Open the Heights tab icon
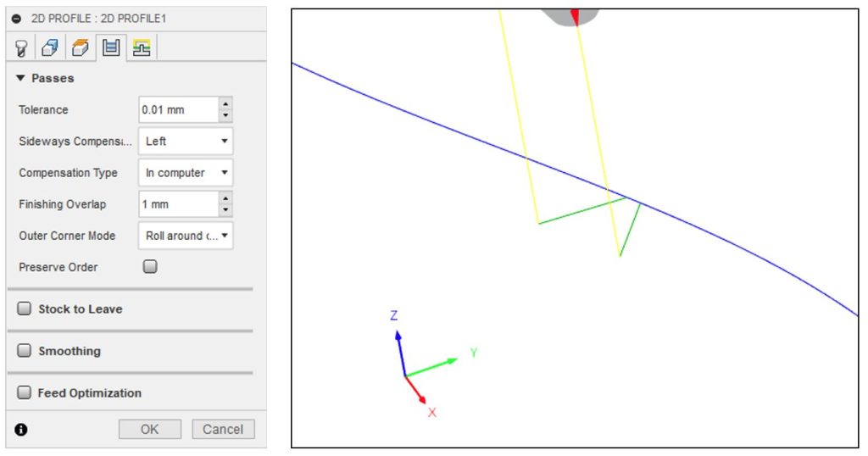868x456 pixels. click(80, 49)
